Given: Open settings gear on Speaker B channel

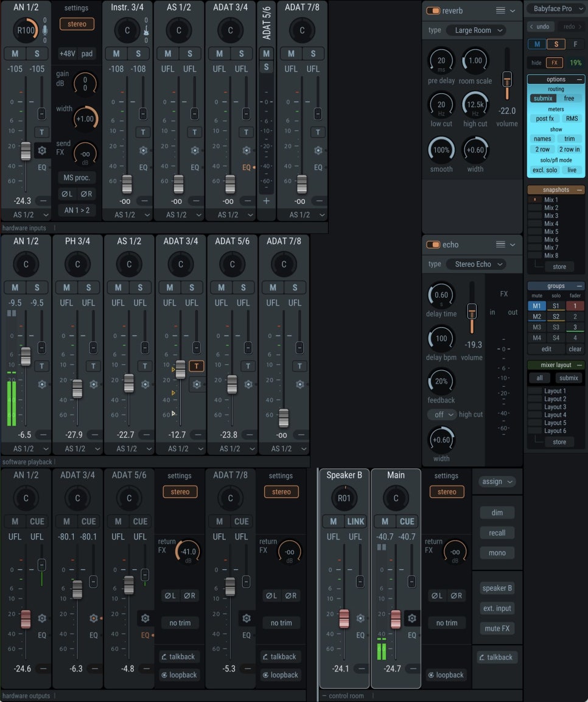Looking at the screenshot, I should point(360,618).
